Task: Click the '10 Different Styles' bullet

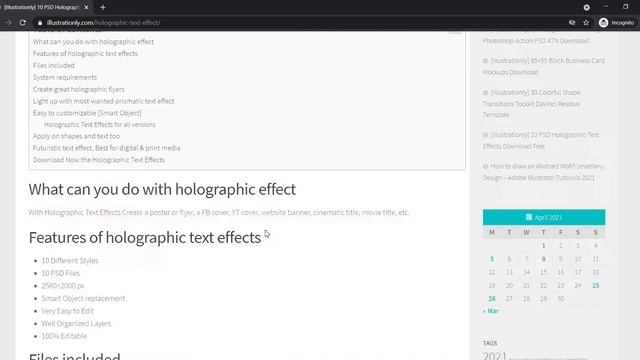Action: 70,260
